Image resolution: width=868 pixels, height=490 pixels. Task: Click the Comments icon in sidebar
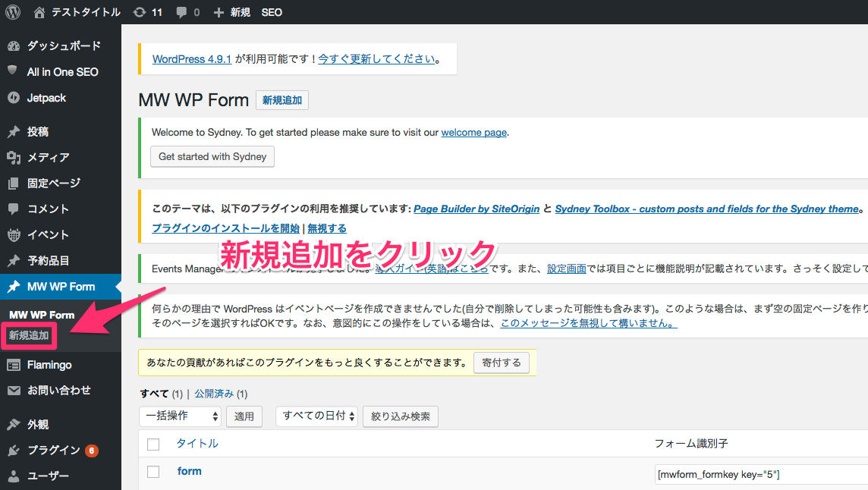[14, 209]
